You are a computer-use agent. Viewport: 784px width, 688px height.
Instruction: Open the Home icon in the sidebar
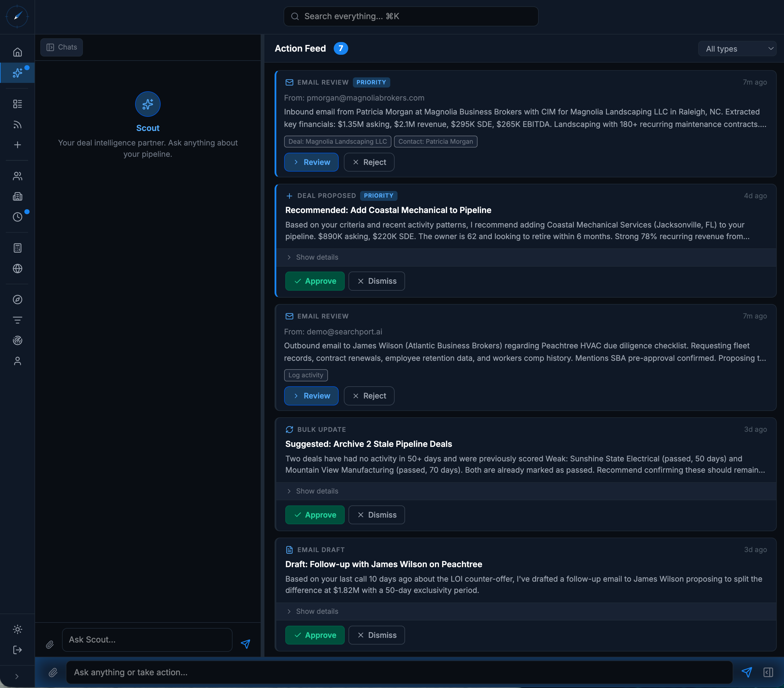click(x=17, y=52)
